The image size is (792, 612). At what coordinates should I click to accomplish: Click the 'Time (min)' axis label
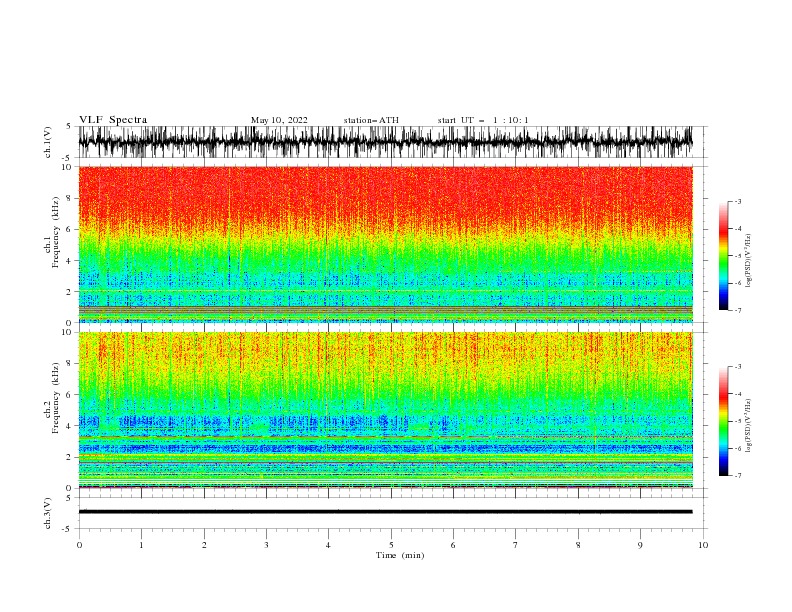coord(400,555)
